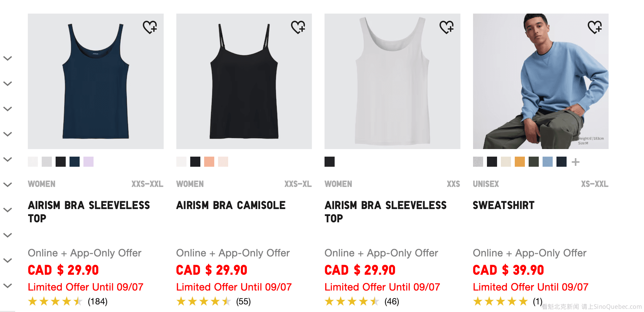
Task: Select the navy swatch for first sleeveless top
Action: coord(75,162)
